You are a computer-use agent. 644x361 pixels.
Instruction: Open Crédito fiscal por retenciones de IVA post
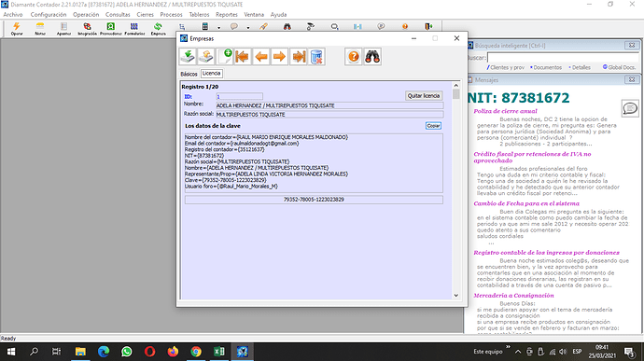532,158
